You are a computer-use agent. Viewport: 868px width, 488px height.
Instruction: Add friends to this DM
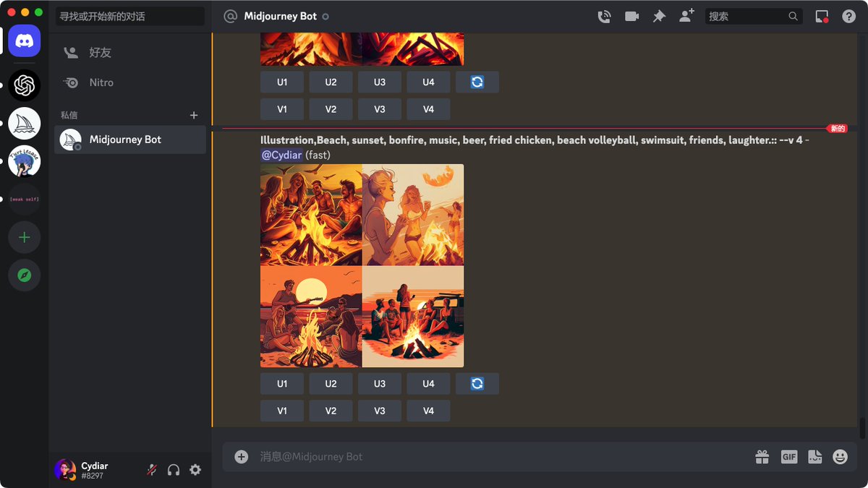click(x=685, y=16)
